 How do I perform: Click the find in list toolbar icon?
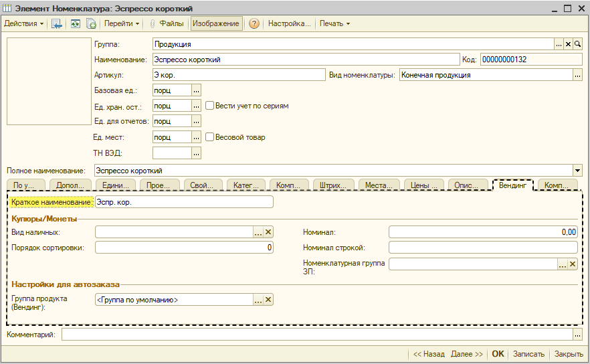tap(57, 23)
